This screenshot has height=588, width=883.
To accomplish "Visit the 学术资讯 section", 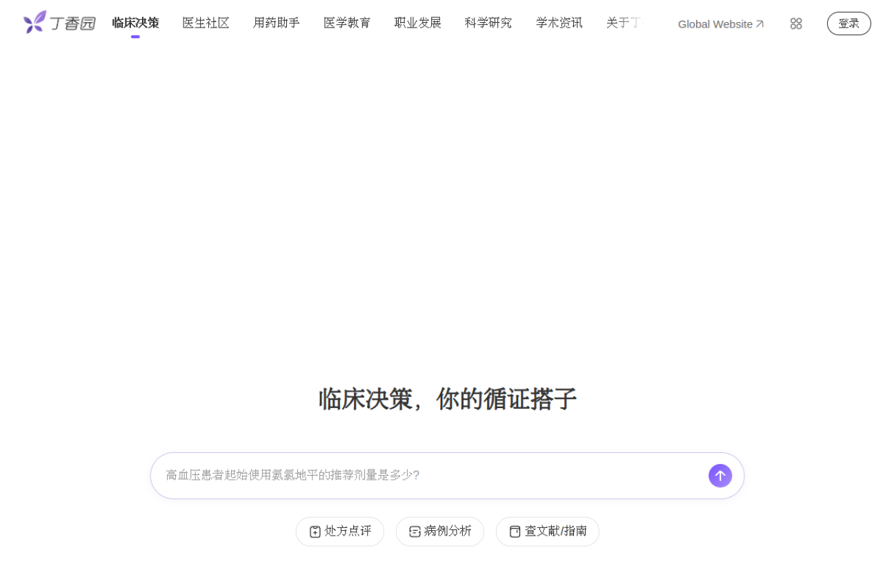I will pyautogui.click(x=559, y=23).
